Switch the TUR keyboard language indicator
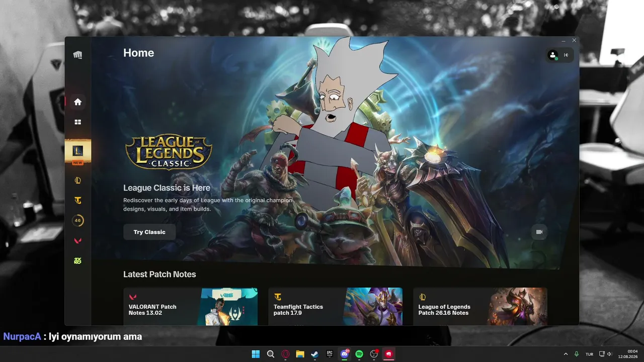The width and height of the screenshot is (644, 362). [589, 354]
